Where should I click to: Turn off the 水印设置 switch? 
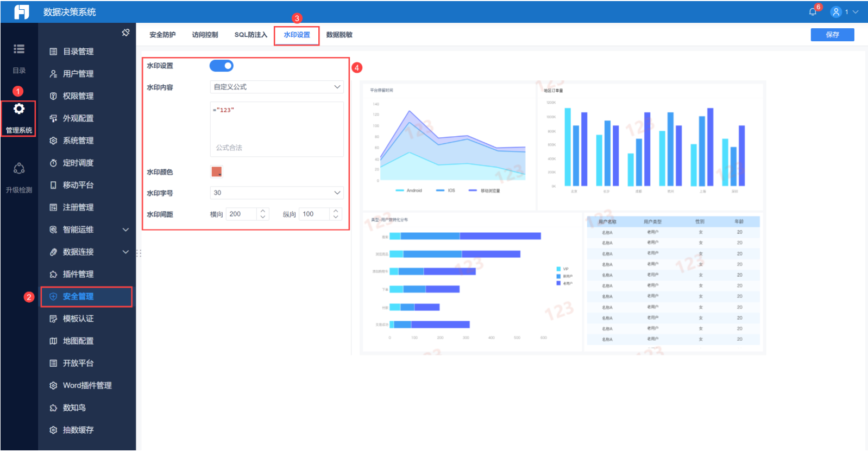tap(222, 66)
